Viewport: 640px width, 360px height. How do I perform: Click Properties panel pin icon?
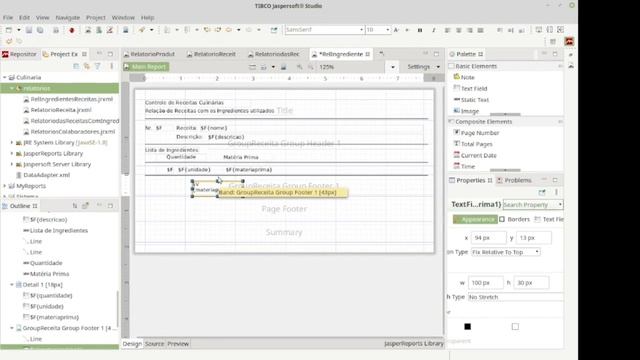pyautogui.click(x=542, y=192)
